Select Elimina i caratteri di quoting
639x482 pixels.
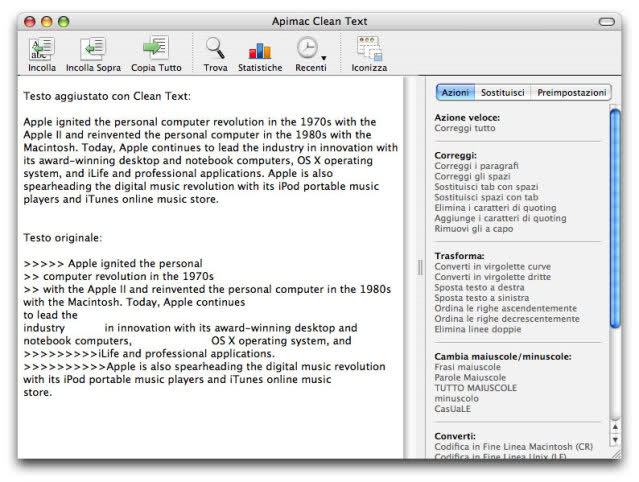point(495,208)
